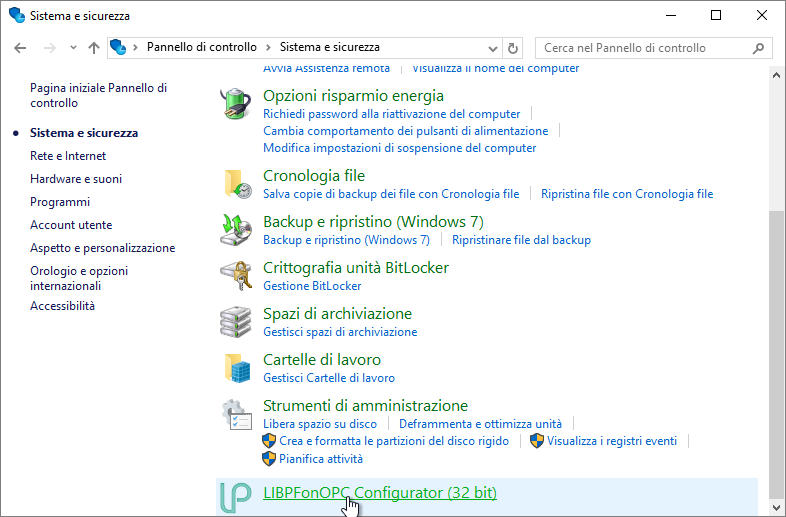Open the recent locations dropdown arrow

[x=73, y=48]
